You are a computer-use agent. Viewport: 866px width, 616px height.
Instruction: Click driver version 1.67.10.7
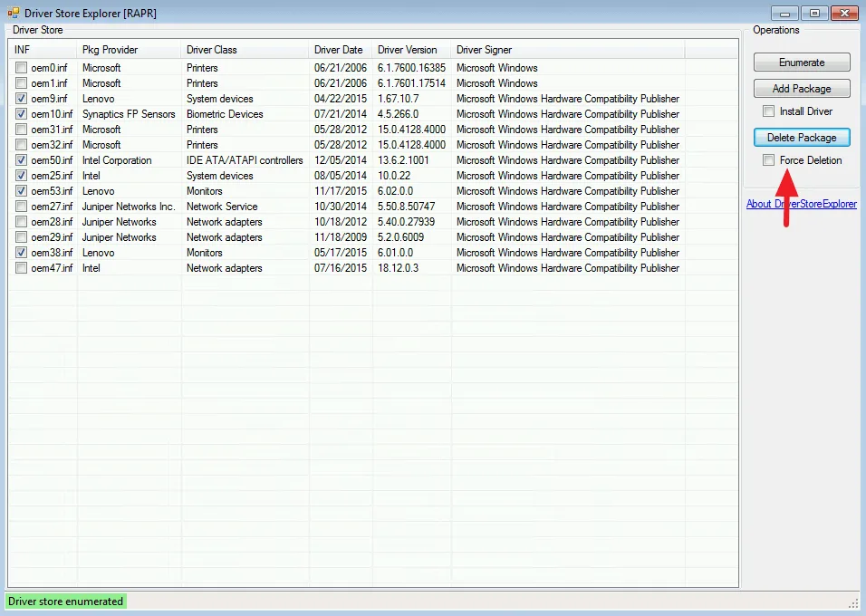(399, 99)
